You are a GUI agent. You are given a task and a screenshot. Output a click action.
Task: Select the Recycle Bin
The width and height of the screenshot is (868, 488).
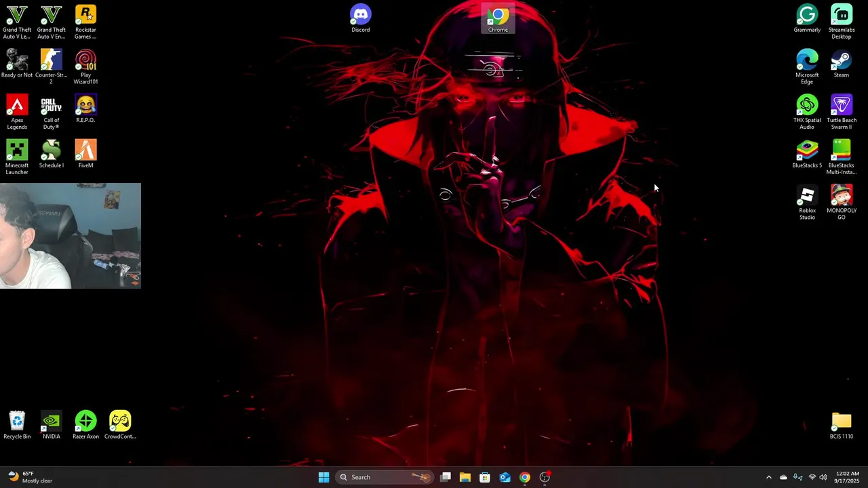(17, 425)
